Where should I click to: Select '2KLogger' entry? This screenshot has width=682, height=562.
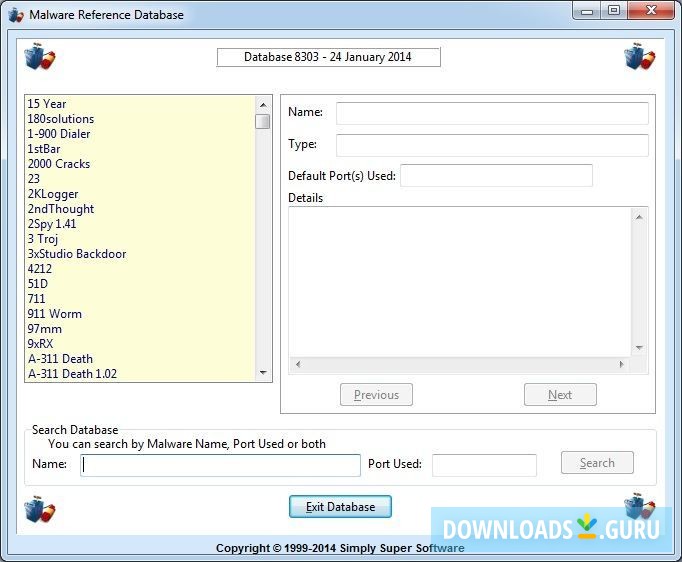click(140, 194)
